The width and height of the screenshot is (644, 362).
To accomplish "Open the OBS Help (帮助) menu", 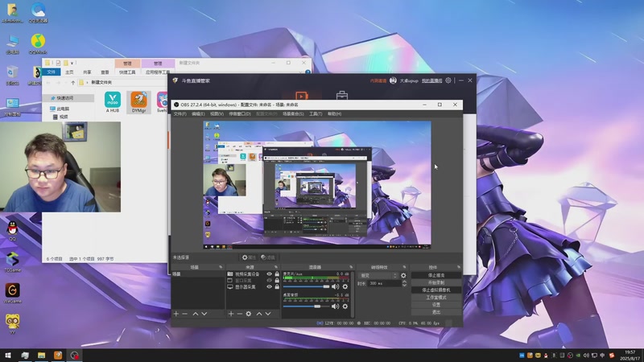I will click(334, 113).
